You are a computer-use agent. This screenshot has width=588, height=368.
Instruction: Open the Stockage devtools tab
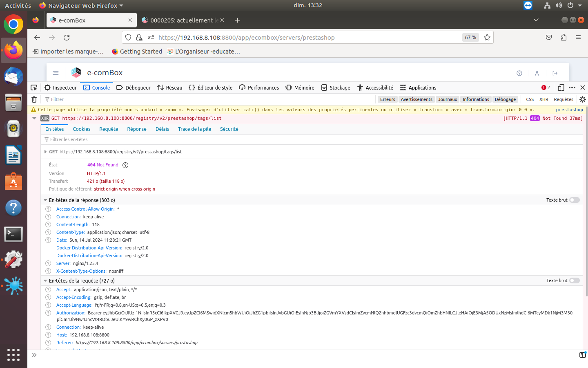(336, 88)
